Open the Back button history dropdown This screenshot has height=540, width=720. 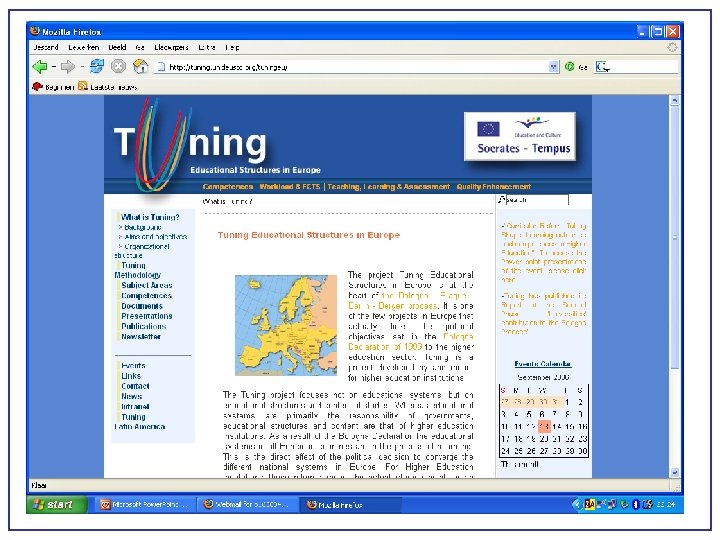pyautogui.click(x=54, y=67)
